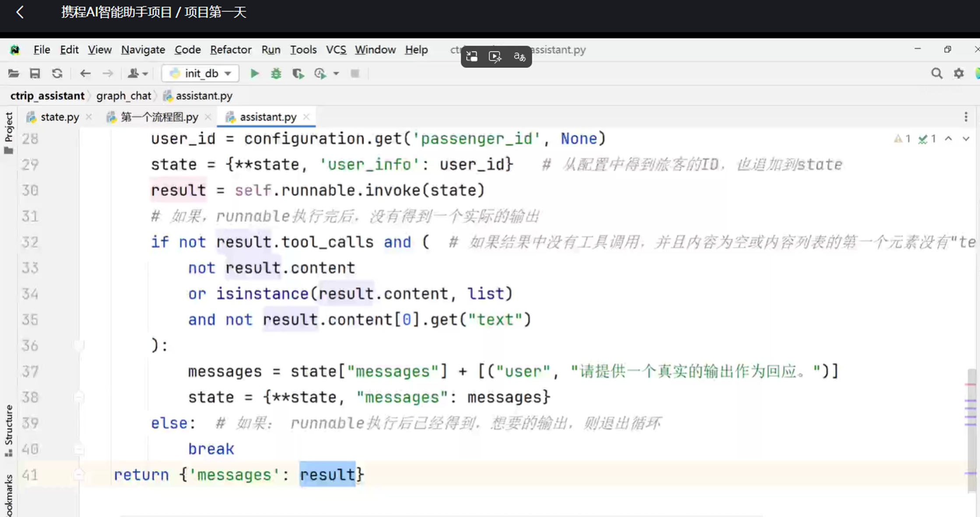Save all with the floppy disk icon
The height and width of the screenshot is (517, 980).
coord(35,74)
